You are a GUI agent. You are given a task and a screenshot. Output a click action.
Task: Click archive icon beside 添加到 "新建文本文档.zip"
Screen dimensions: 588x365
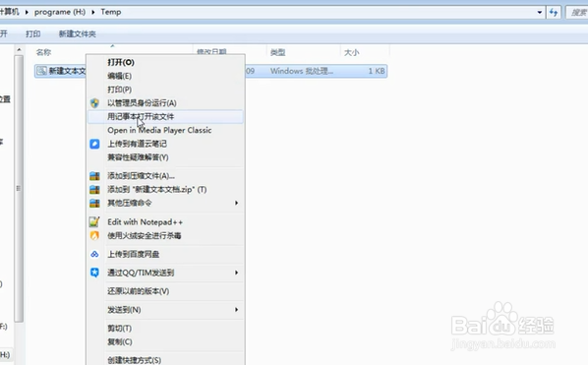point(94,190)
